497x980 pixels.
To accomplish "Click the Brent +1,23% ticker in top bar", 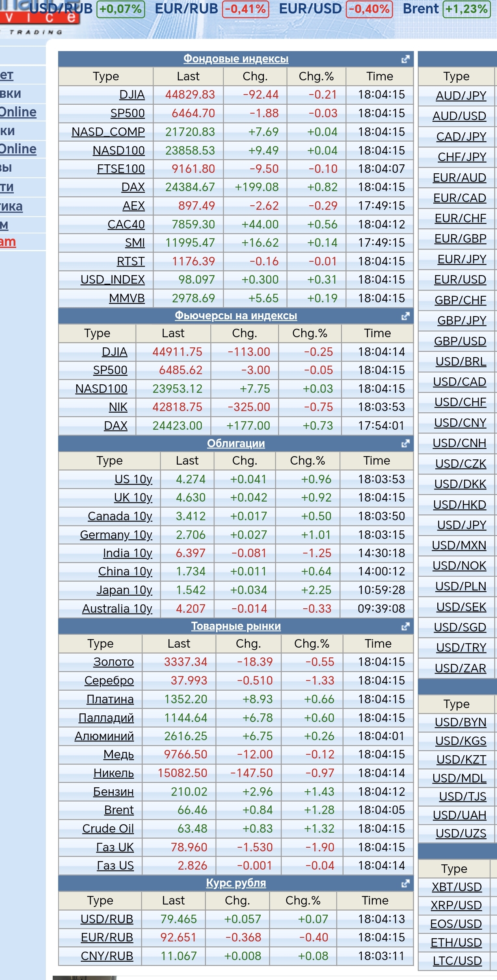I will [445, 9].
